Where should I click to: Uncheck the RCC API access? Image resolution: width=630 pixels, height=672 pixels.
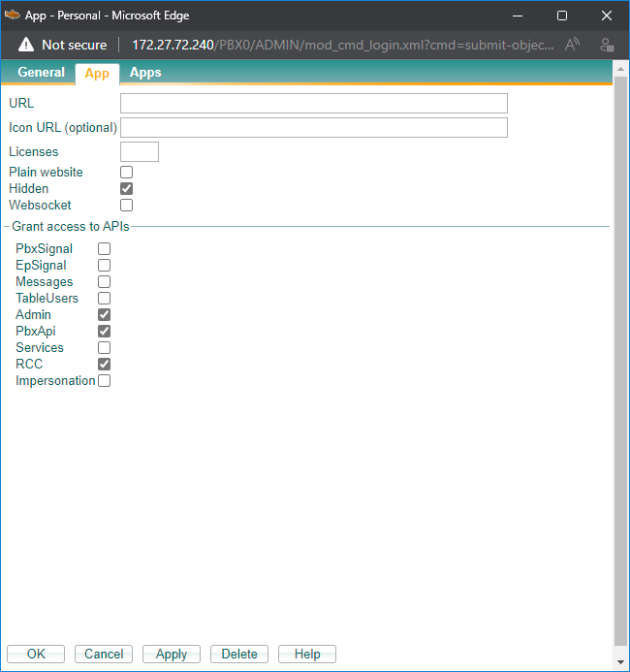tap(104, 365)
